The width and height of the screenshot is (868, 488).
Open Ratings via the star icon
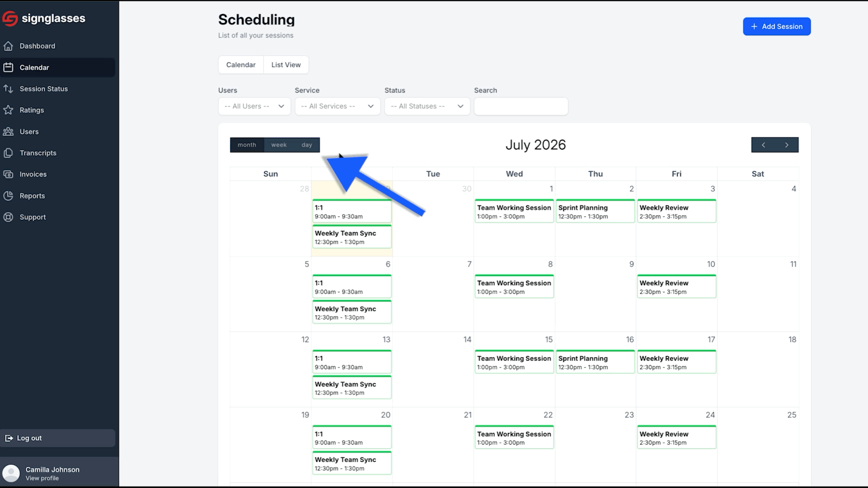click(x=8, y=110)
